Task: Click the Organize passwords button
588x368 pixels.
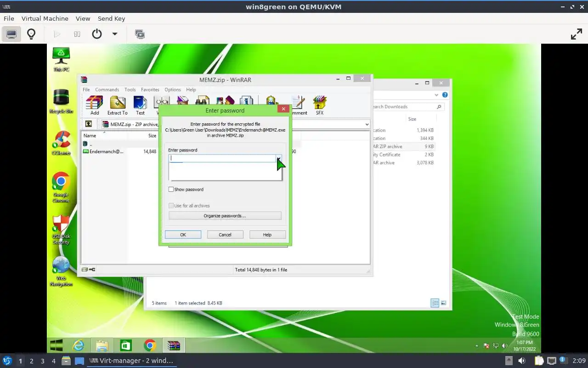Action: (225, 216)
